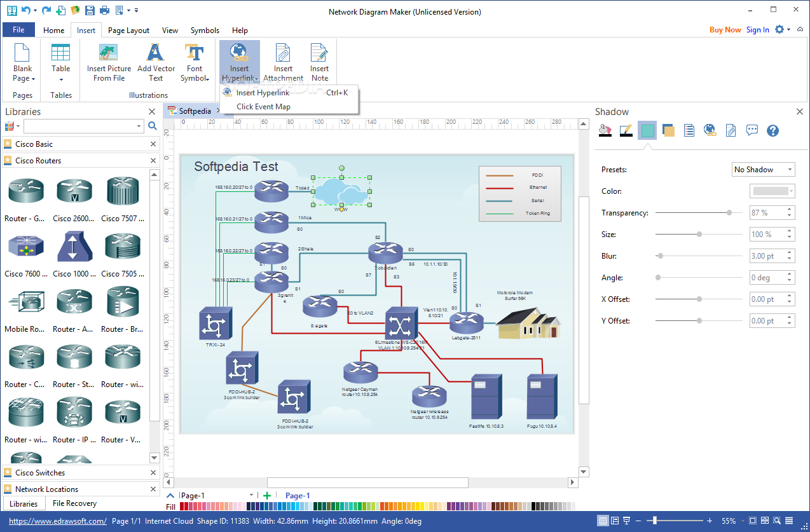Select the blue Page-1 tab
The width and height of the screenshot is (810, 532).
pyautogui.click(x=298, y=496)
